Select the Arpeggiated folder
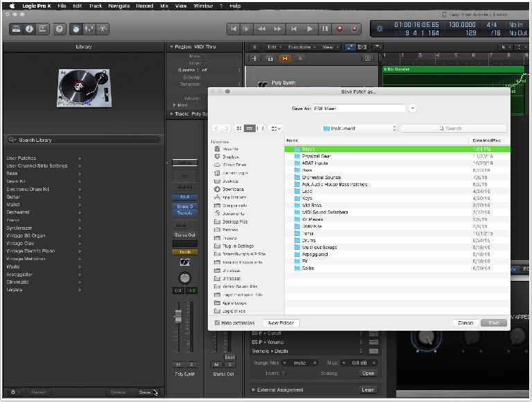 coord(397,254)
